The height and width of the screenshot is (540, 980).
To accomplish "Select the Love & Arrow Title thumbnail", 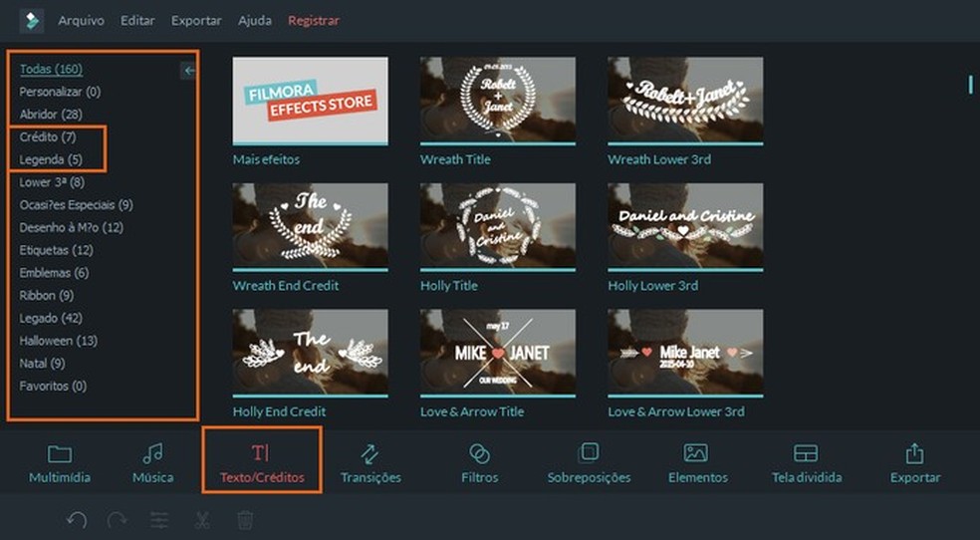I will [x=498, y=353].
